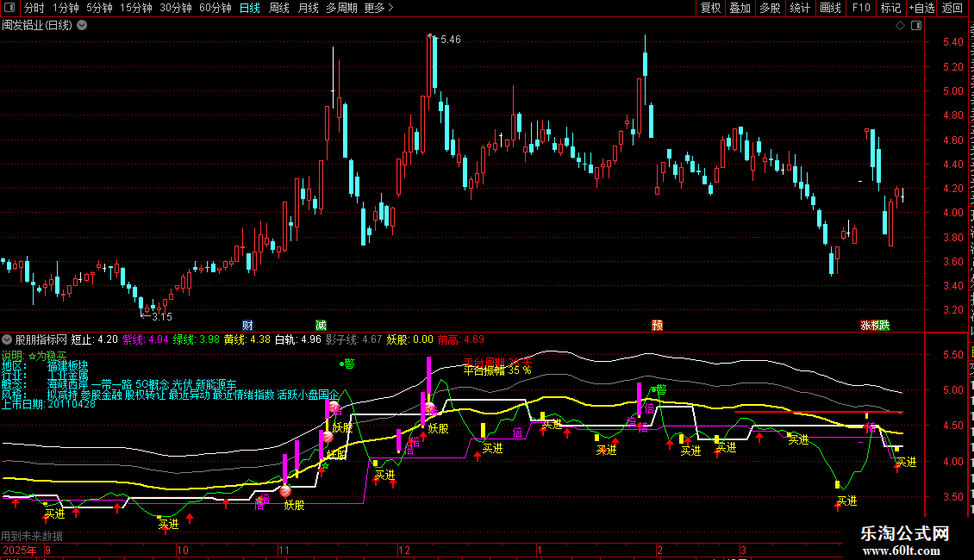Screen dimensions: 974x560
Task: Select the 30分钟 period tab
Action: 175,8
